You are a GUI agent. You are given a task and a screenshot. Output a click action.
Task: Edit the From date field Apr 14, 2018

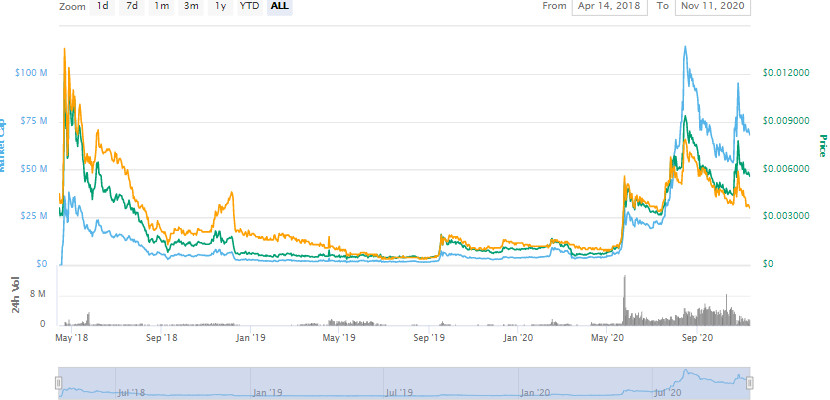tap(609, 6)
